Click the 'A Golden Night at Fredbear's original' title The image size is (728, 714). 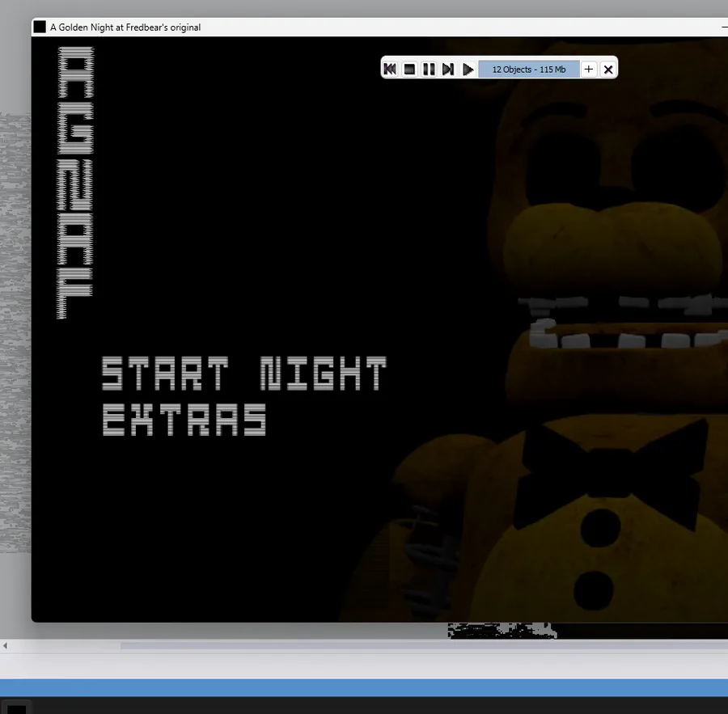point(125,27)
